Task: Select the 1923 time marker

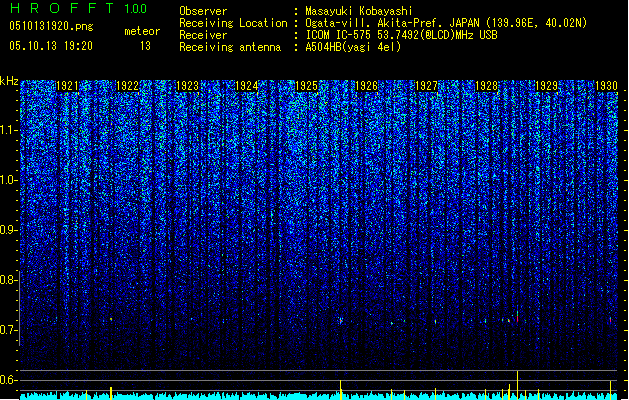Action: click(187, 86)
